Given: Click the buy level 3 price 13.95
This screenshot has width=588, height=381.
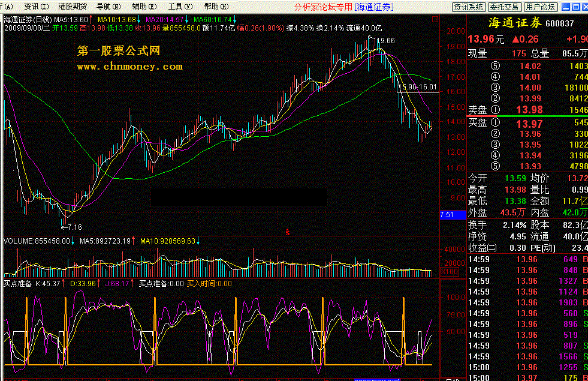Looking at the screenshot, I should click(x=530, y=145).
